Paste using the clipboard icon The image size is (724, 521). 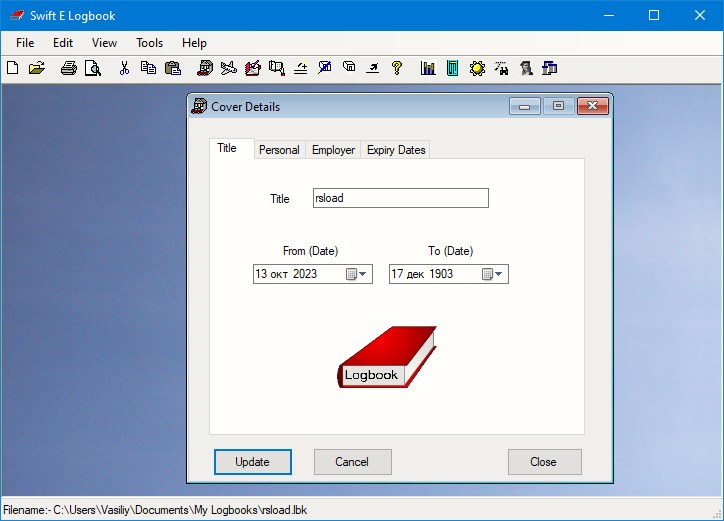pyautogui.click(x=173, y=68)
